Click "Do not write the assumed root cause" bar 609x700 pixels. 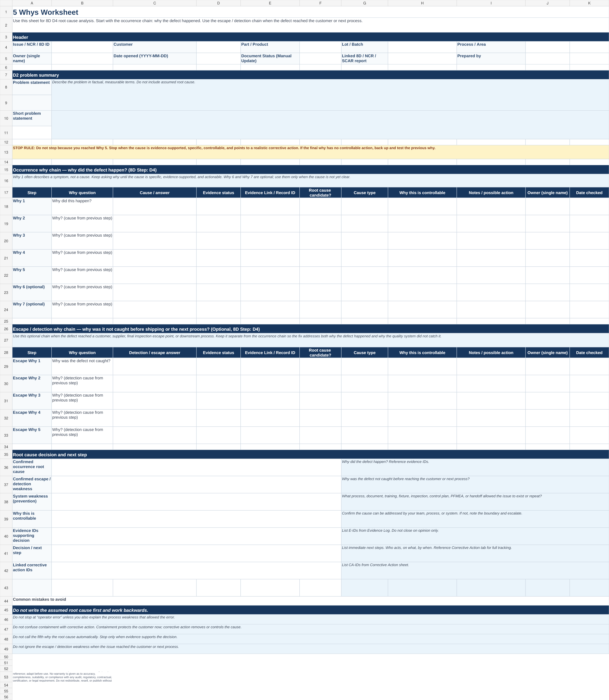click(x=310, y=610)
